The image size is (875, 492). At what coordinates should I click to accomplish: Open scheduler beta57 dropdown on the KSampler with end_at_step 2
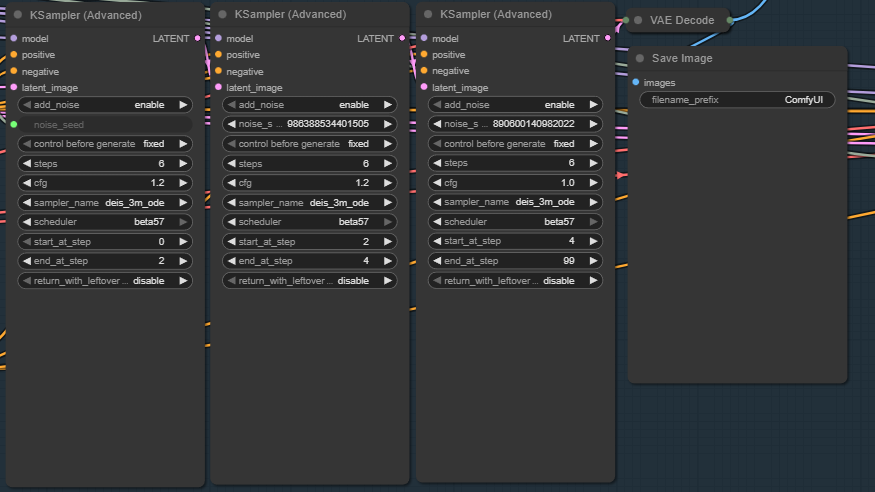pyautogui.click(x=105, y=221)
